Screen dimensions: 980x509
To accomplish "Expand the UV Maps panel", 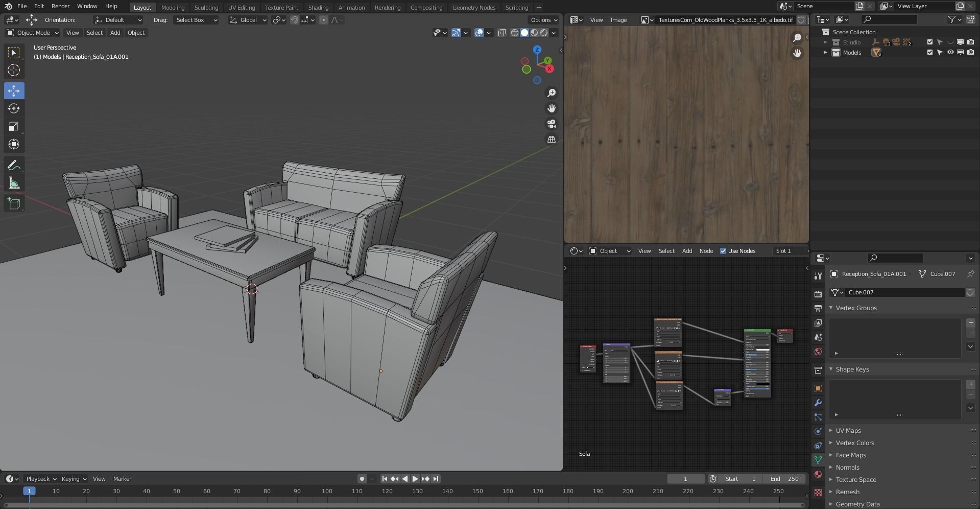I will pyautogui.click(x=848, y=431).
